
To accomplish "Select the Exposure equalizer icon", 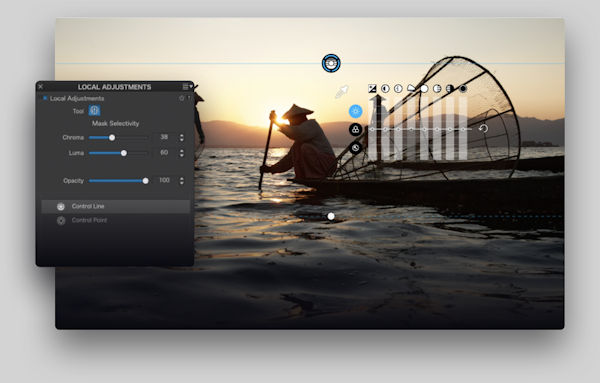I will (x=372, y=89).
